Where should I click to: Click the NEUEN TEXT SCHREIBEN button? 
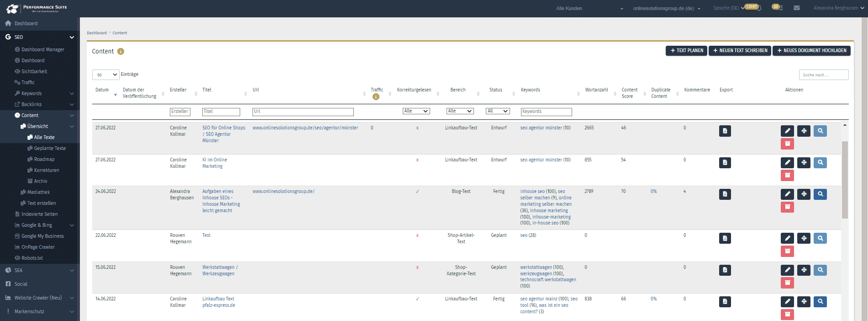point(740,51)
